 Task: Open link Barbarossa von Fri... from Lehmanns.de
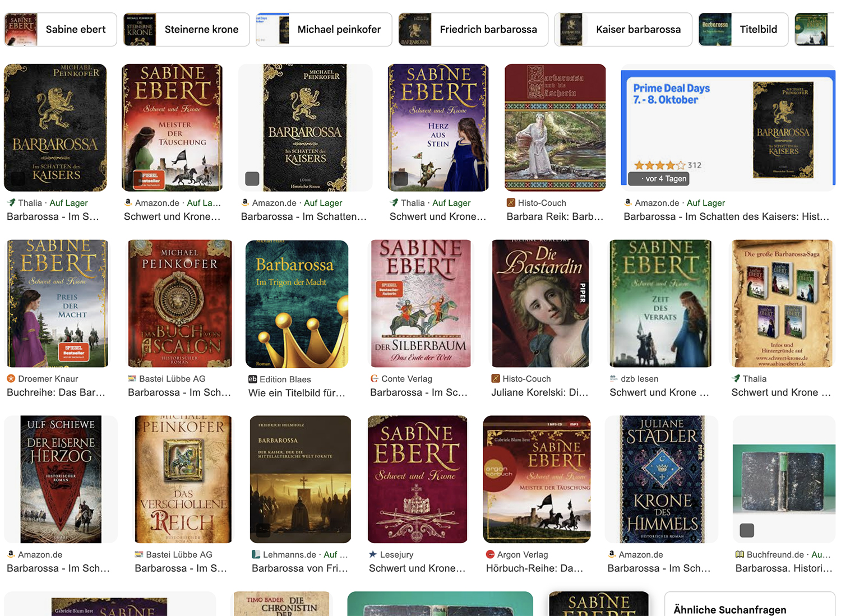[x=300, y=568]
